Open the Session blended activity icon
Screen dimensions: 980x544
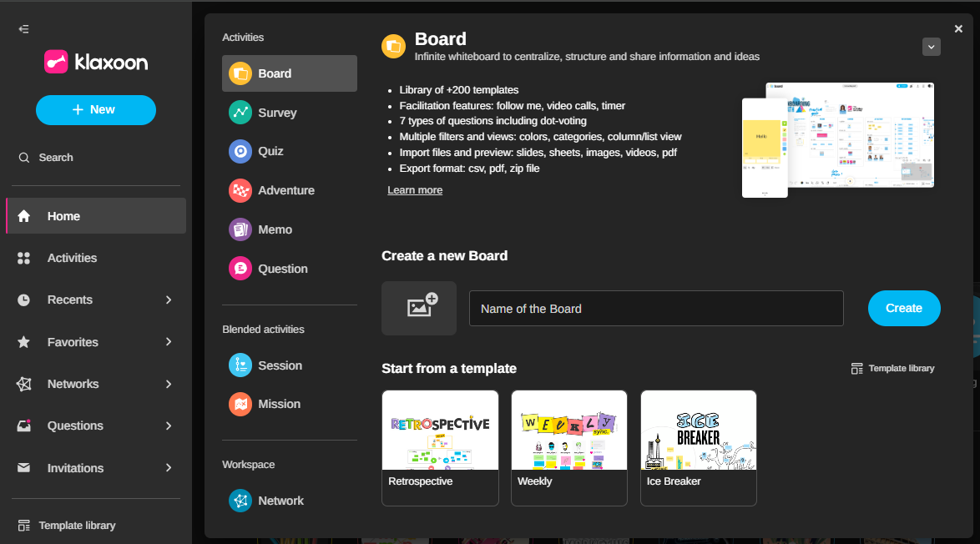pyautogui.click(x=240, y=365)
